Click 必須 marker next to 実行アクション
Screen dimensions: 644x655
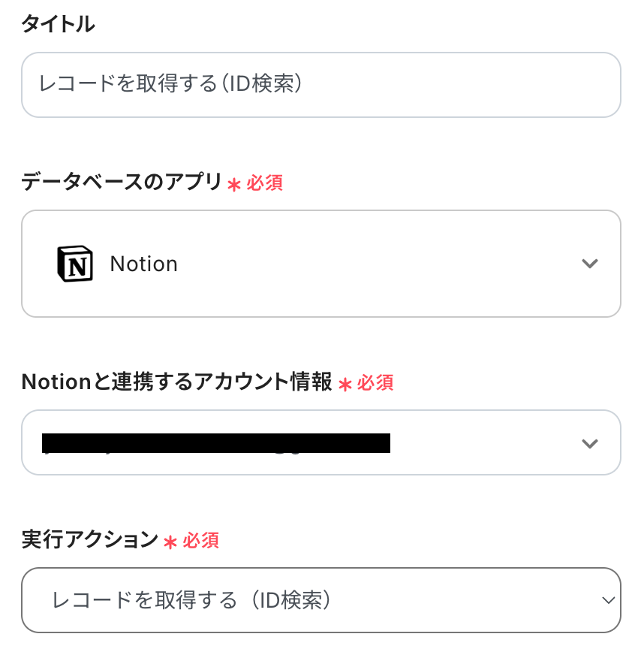[200, 540]
